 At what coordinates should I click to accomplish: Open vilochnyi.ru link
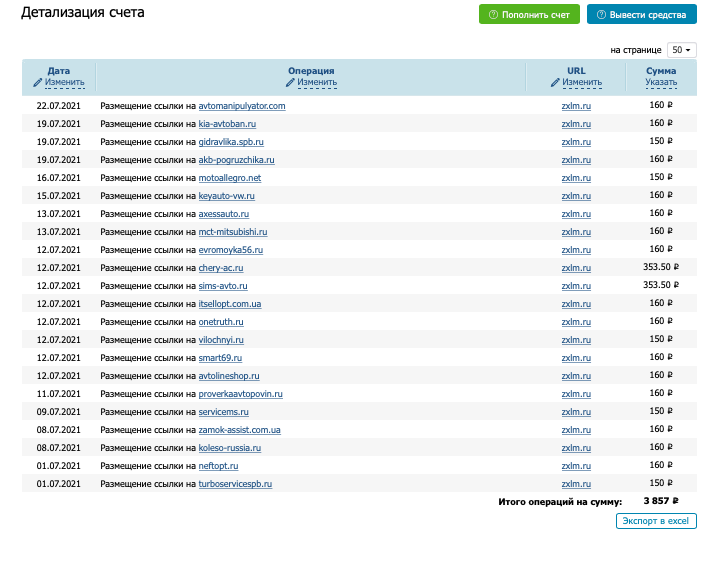221,340
